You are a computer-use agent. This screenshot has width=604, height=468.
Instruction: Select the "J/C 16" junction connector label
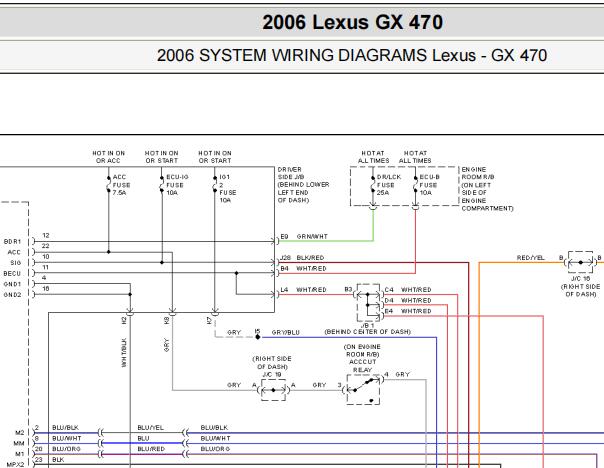pyautogui.click(x=581, y=278)
